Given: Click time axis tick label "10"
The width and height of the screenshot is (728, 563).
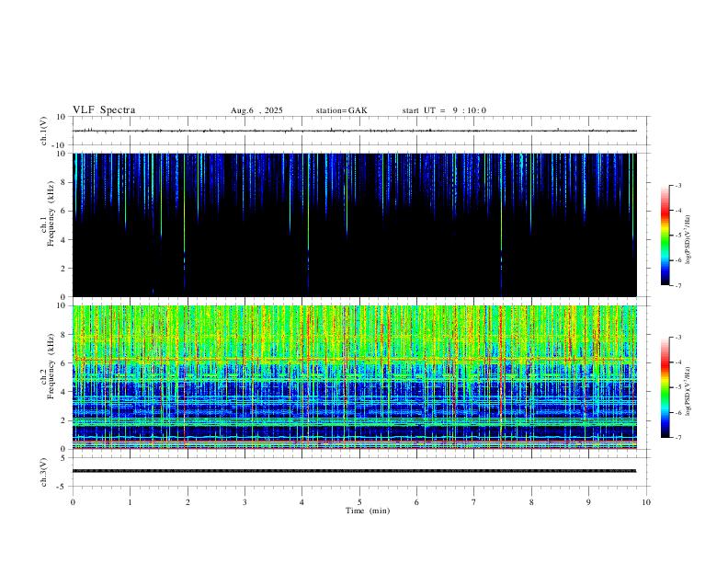Looking at the screenshot, I should [x=646, y=502].
